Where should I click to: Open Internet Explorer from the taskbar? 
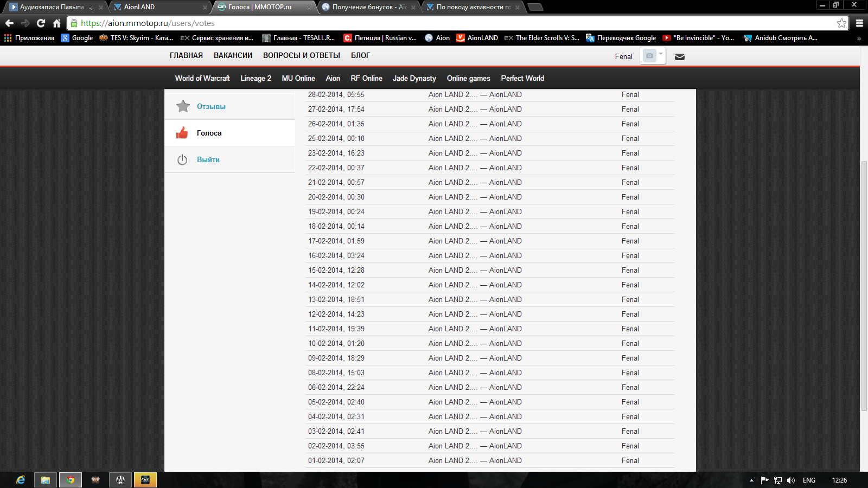point(21,480)
